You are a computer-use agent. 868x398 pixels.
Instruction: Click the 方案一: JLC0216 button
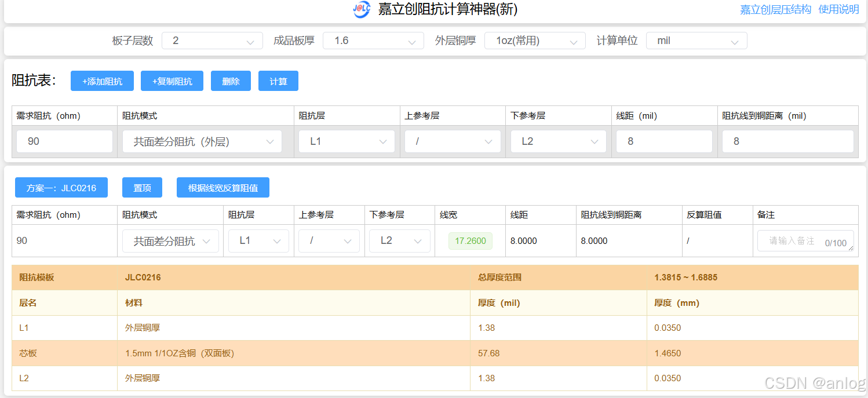[x=61, y=188]
